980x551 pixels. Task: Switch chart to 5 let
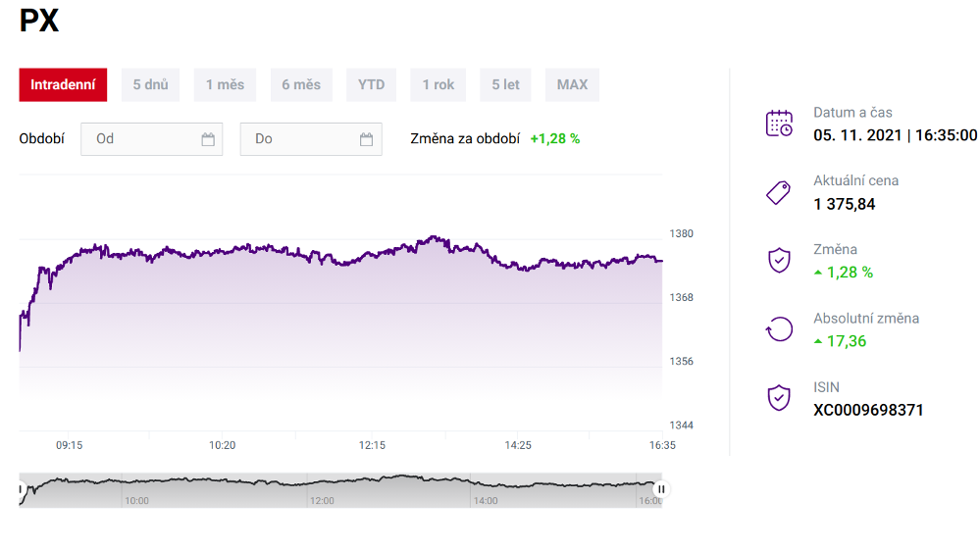click(506, 84)
